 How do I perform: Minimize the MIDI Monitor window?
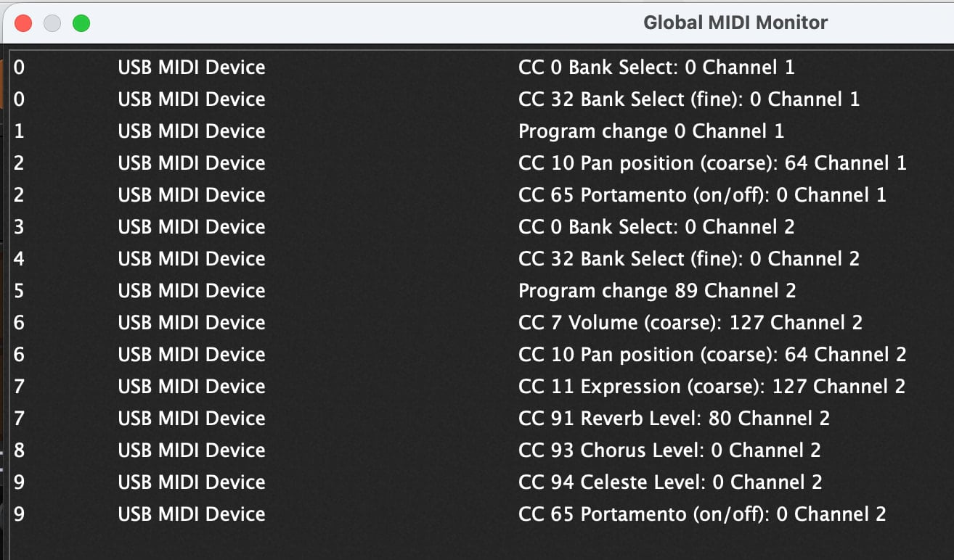pyautogui.click(x=52, y=23)
